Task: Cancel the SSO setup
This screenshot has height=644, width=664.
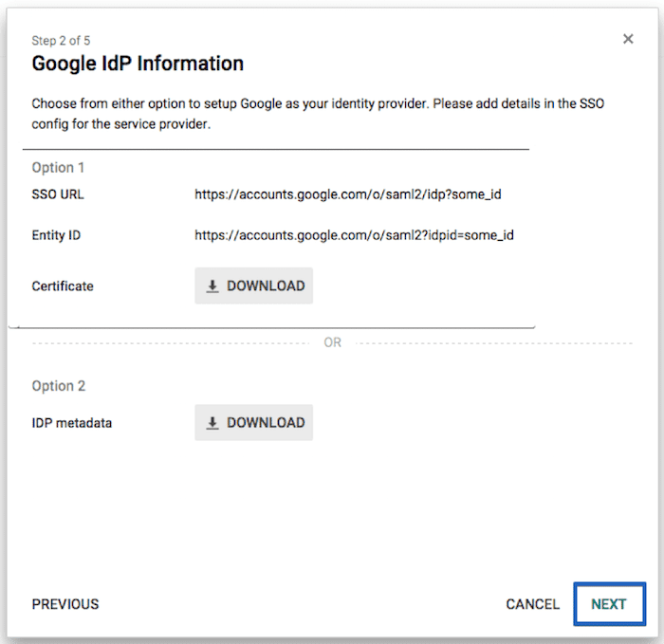Action: (x=533, y=604)
